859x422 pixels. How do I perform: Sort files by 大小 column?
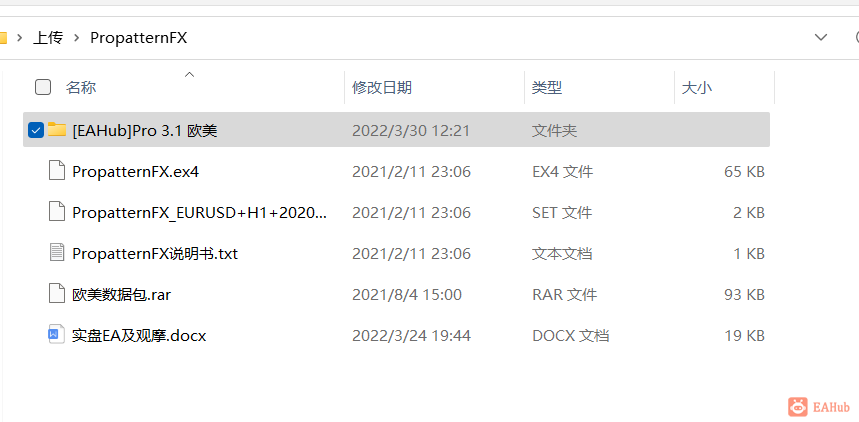[724, 87]
